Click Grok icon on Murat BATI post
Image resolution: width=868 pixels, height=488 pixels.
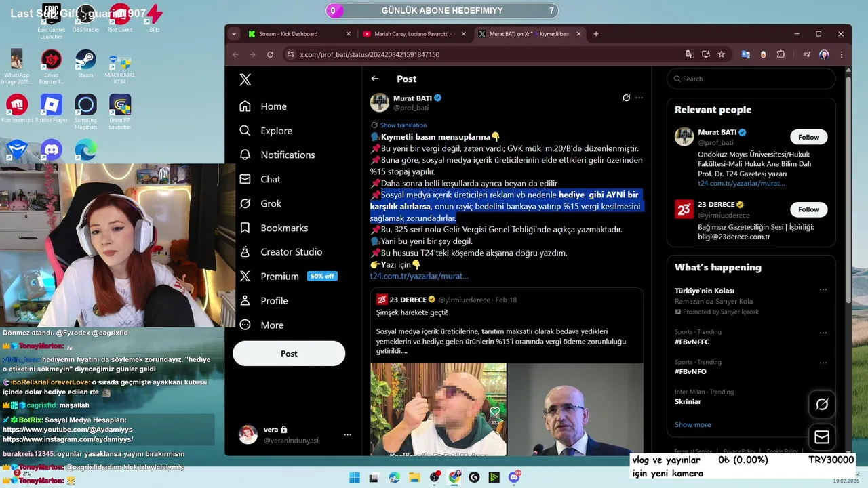tap(627, 98)
